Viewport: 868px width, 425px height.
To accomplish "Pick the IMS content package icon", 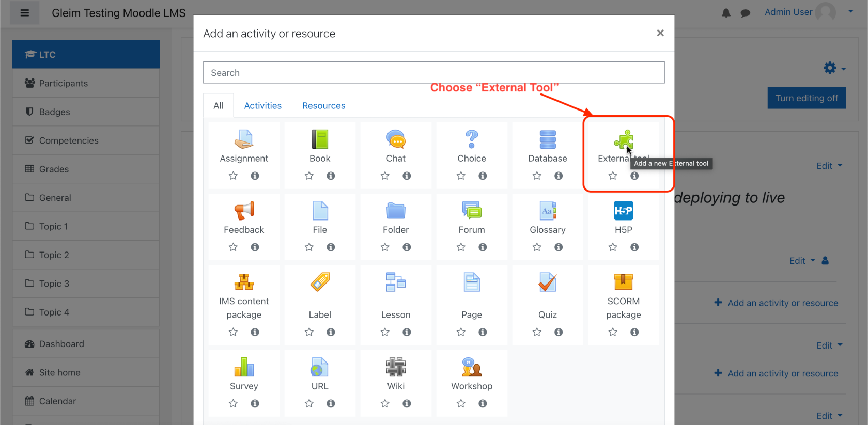I will (x=244, y=282).
